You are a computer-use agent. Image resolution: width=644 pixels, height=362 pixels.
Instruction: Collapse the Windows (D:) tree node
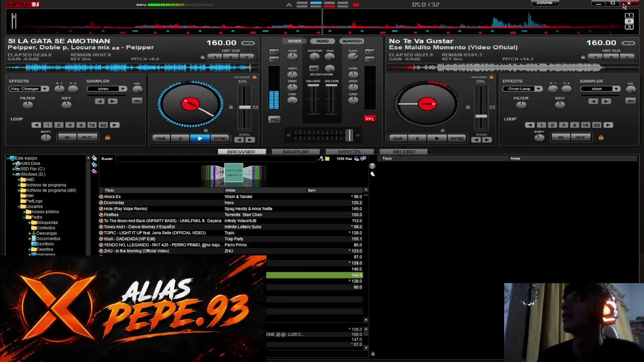14,174
